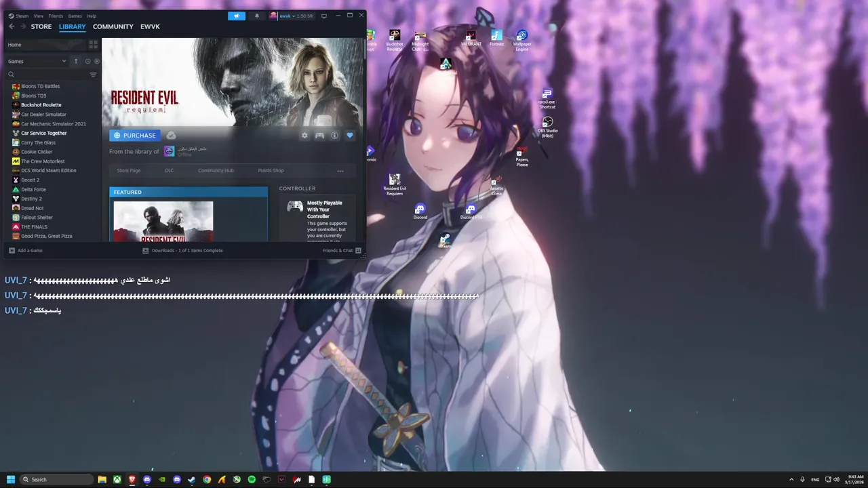Open the EWVK profile tab

pos(150,26)
